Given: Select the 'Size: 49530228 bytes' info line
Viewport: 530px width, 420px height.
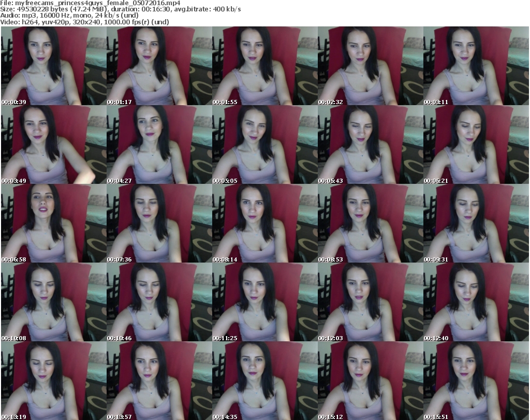Looking at the screenshot, I should point(120,9).
